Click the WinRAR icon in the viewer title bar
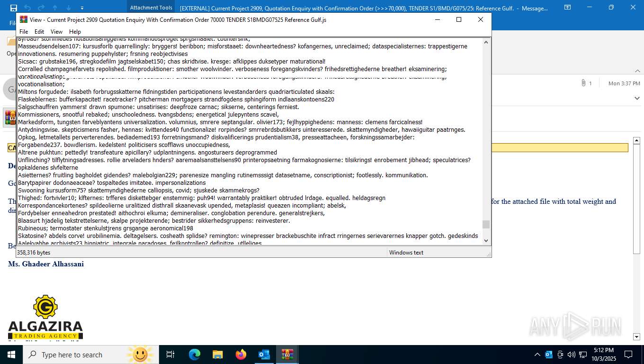644x364 pixels. coord(23,19)
